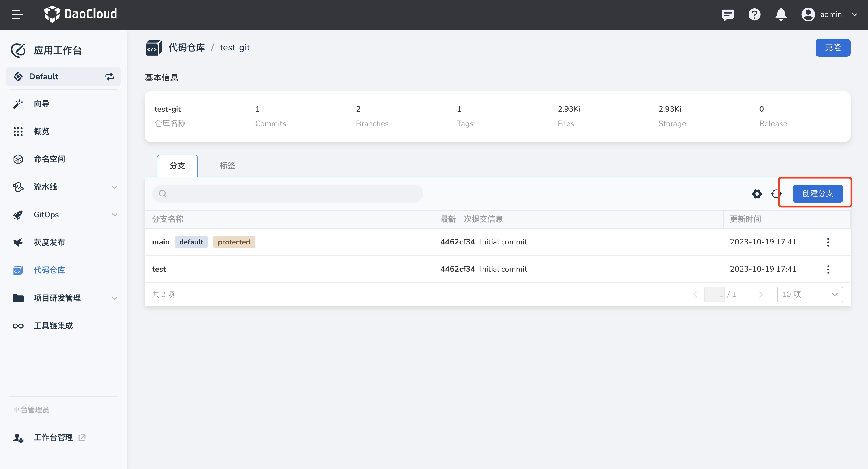The width and height of the screenshot is (868, 469).
Task: Click the branch search input field
Action: click(x=287, y=194)
